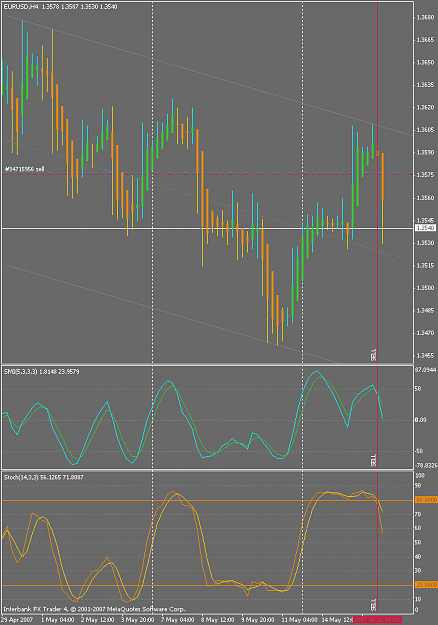Screen dimensions: 438x625
Task: Click the current price tag 1.3540
Action: [425, 228]
